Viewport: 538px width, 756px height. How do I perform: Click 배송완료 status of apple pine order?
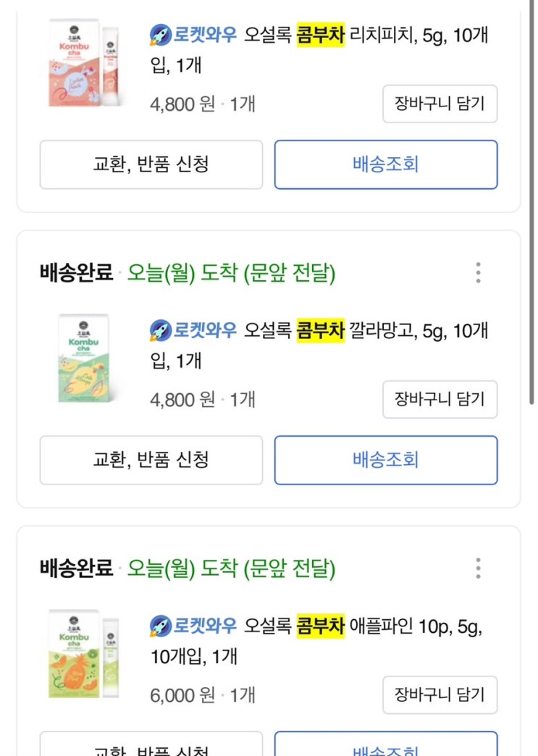[76, 569]
